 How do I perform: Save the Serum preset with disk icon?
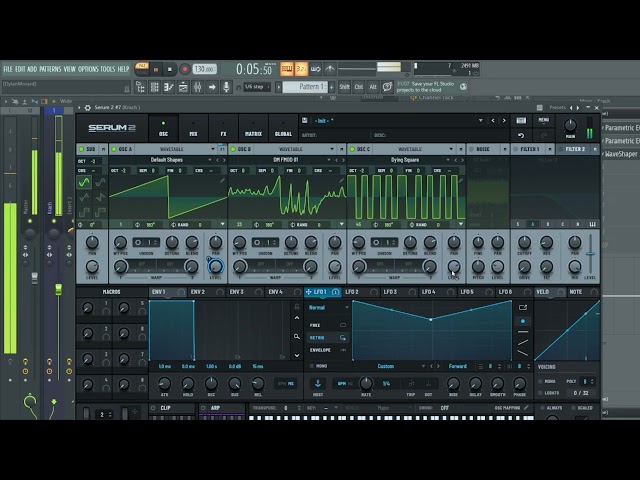[304, 120]
